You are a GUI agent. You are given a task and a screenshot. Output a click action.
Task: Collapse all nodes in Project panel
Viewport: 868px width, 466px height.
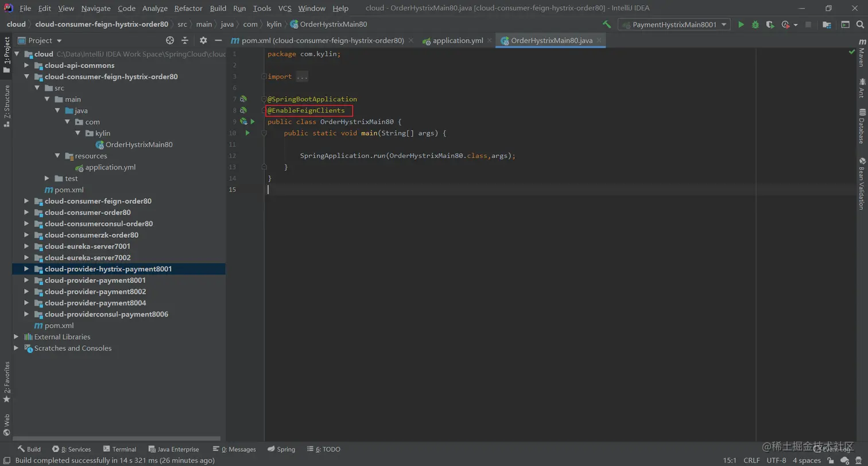185,40
